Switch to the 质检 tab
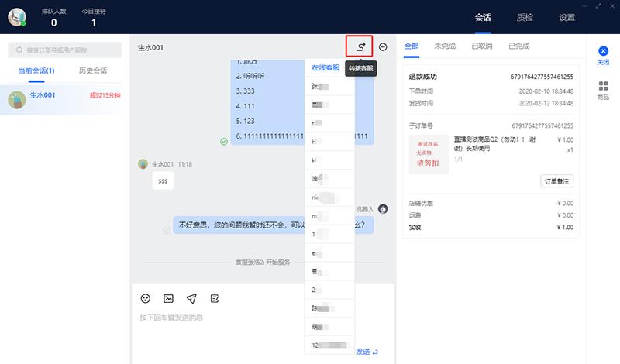The height and width of the screenshot is (364, 620). 525,17
